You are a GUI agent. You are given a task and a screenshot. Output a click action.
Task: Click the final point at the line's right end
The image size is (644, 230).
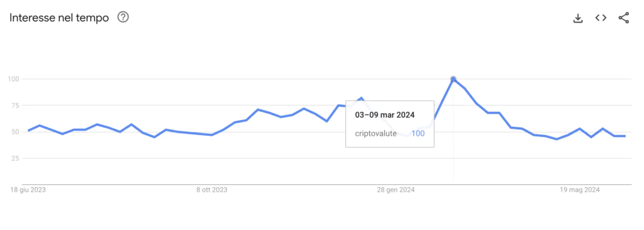coord(625,136)
